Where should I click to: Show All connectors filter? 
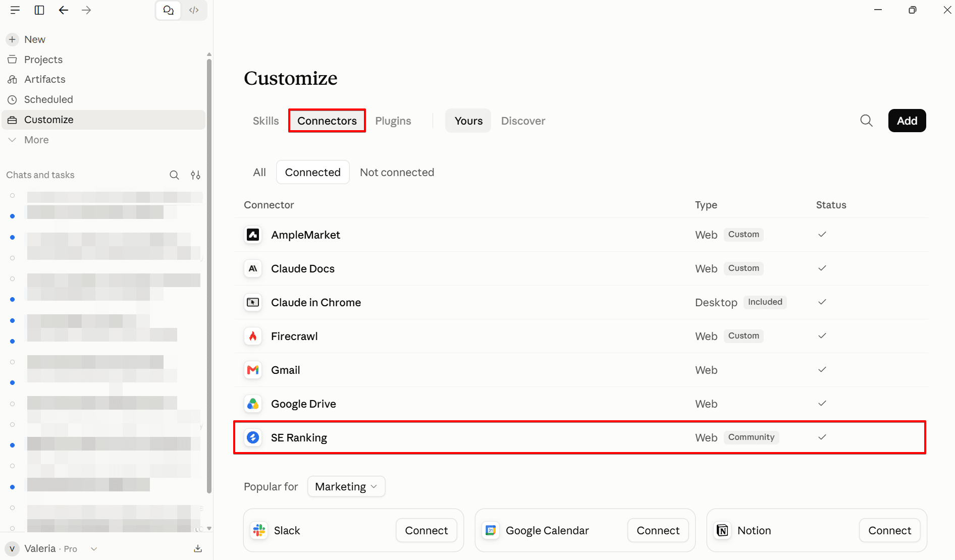(259, 173)
